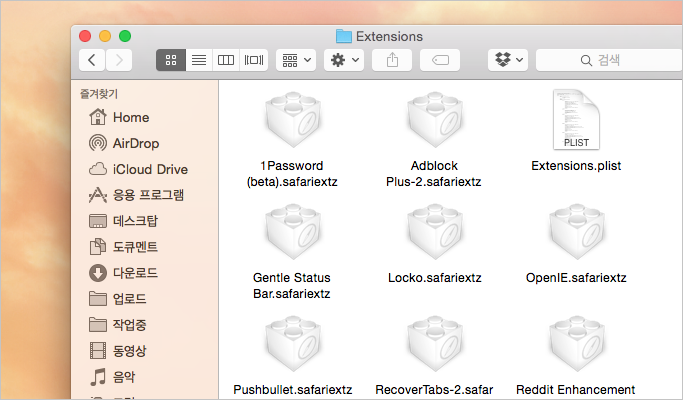Select the Adblock Plus-2.safariextz icon
Screen dimensions: 683x400
[x=434, y=120]
